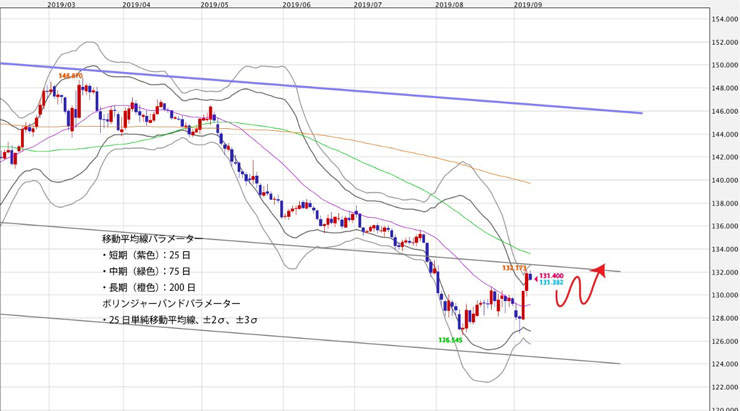Click the 132.000 price axis label
Screen dimensions: 740x411
click(724, 272)
